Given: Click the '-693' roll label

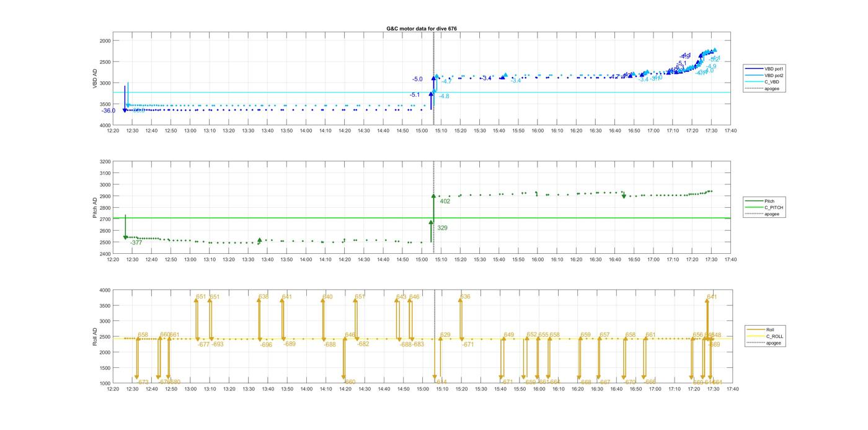Looking at the screenshot, I should [218, 344].
